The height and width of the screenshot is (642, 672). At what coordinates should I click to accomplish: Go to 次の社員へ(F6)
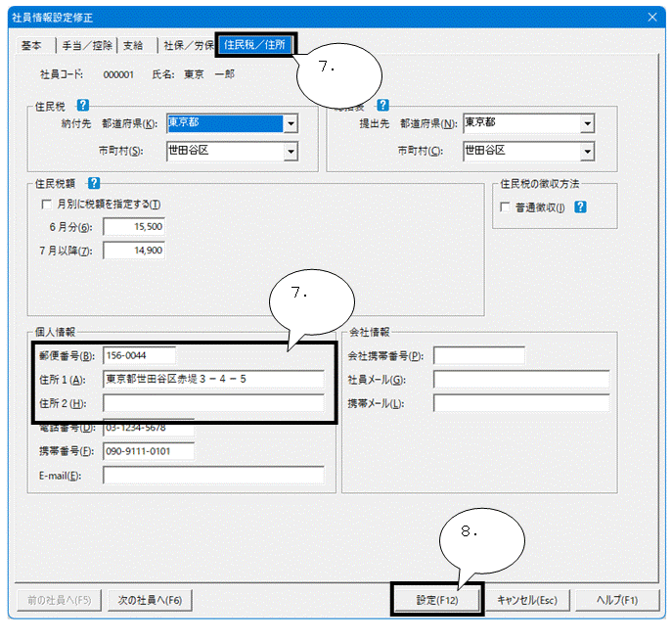[150, 600]
